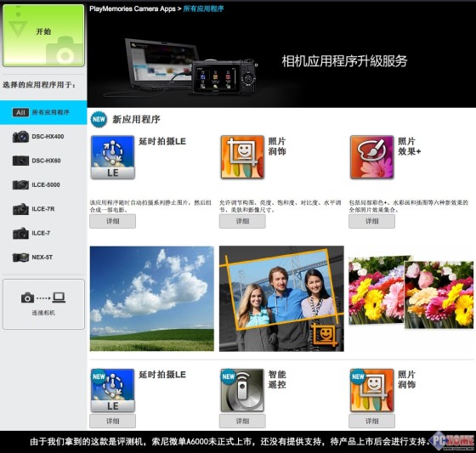Click the 照片效果+ title text
This screenshot has height=453, width=476.
point(409,146)
